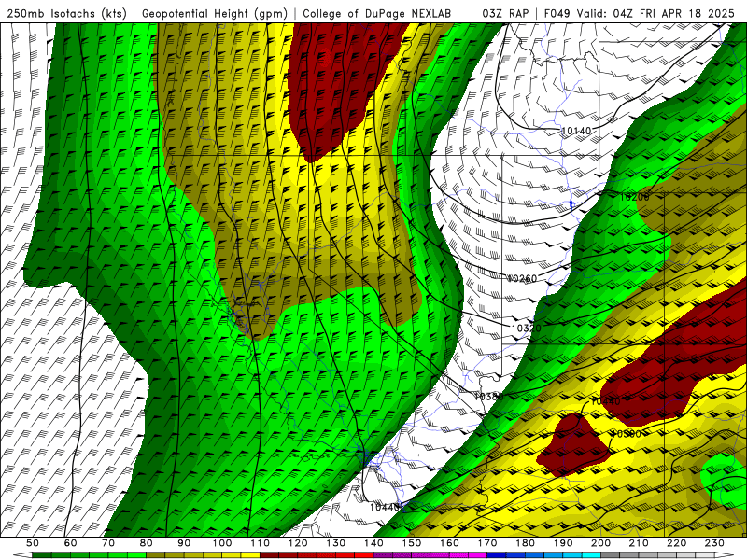Image resolution: width=747 pixels, height=560 pixels.
Task: Click the 210 legend scale number
Action: pos(639,543)
